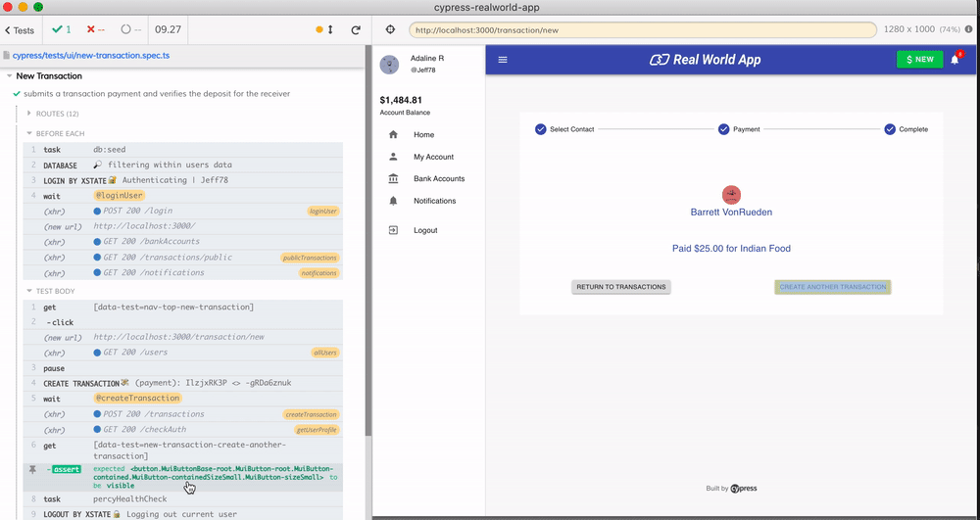Image resolution: width=980 pixels, height=520 pixels.
Task: Open the notifications bell in the app bar
Action: [x=955, y=60]
